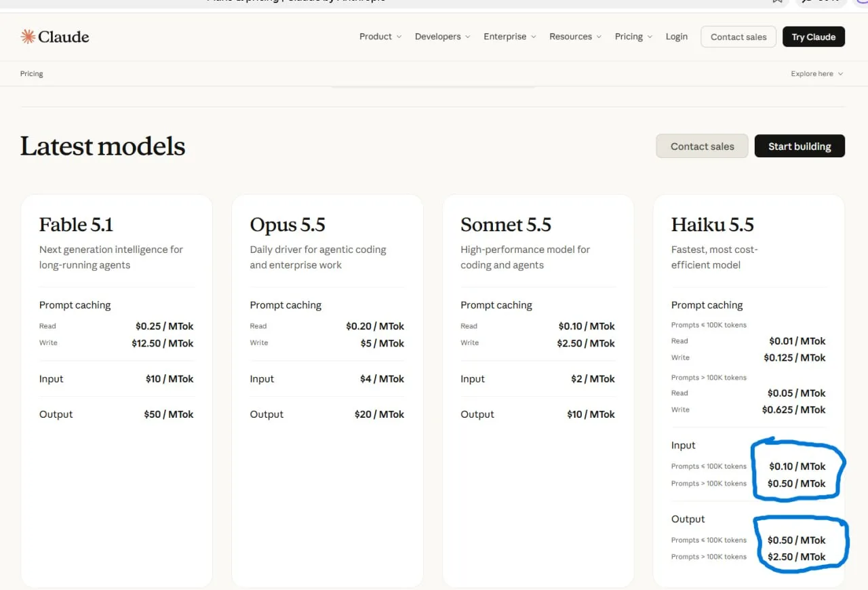
Task: Select the Haiku 5.5 card title
Action: pos(713,224)
